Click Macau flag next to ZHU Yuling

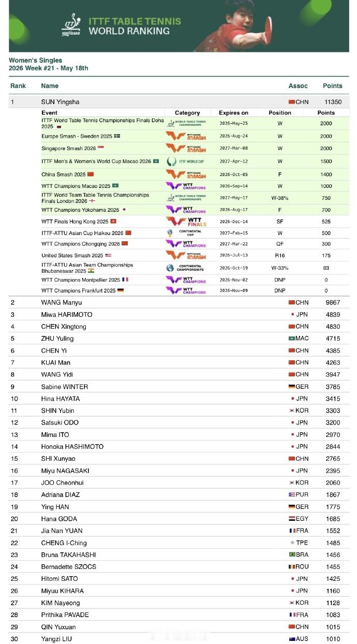(291, 339)
